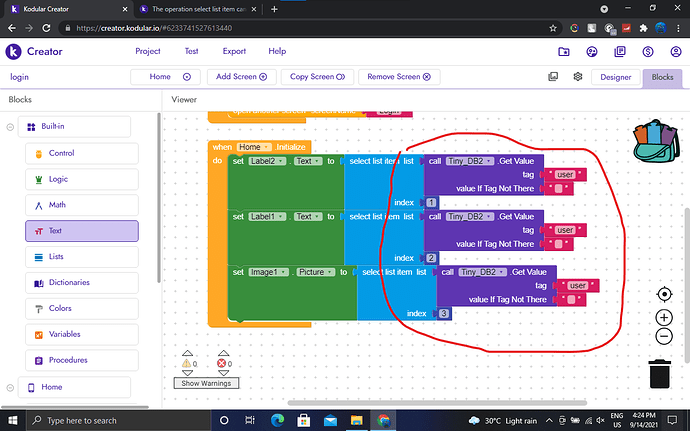Collapse the Built-in blocks category
The width and height of the screenshot is (690, 431).
click(x=10, y=127)
